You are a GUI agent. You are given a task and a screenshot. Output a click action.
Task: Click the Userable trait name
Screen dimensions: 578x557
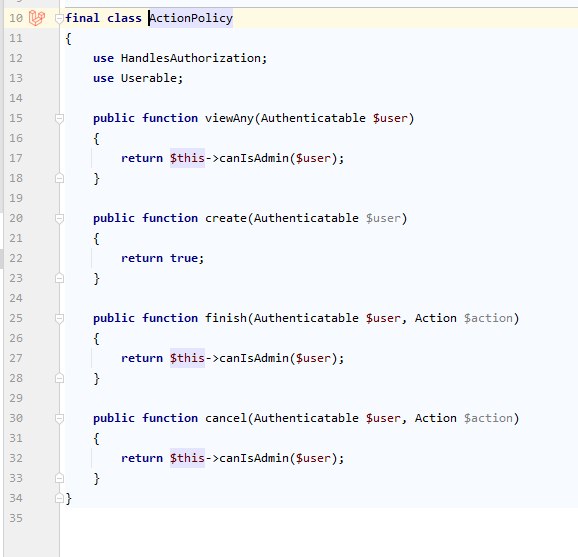pyautogui.click(x=149, y=78)
